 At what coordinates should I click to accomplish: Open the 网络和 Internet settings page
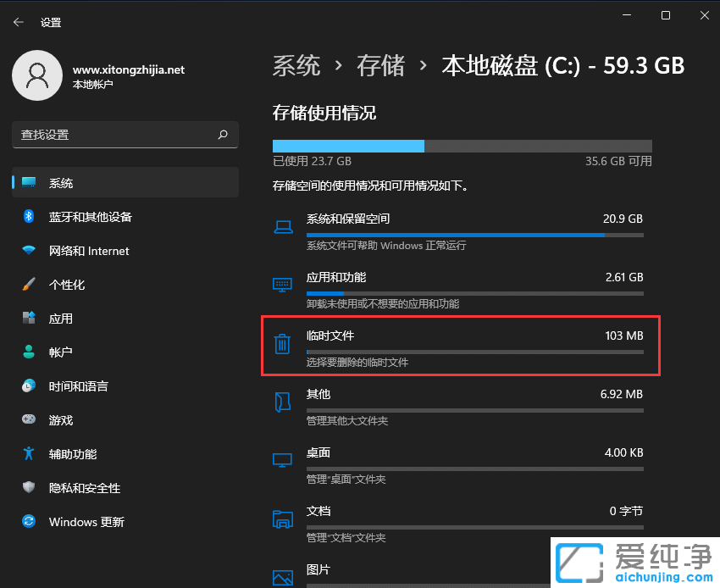[89, 251]
